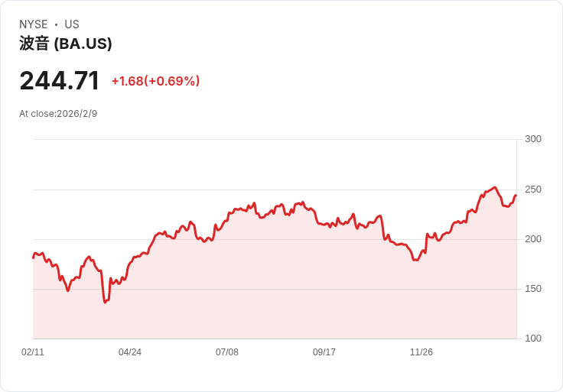Viewport: 563px width, 392px height.
Task: Select the 07/08 date on x-axis
Action: click(227, 352)
